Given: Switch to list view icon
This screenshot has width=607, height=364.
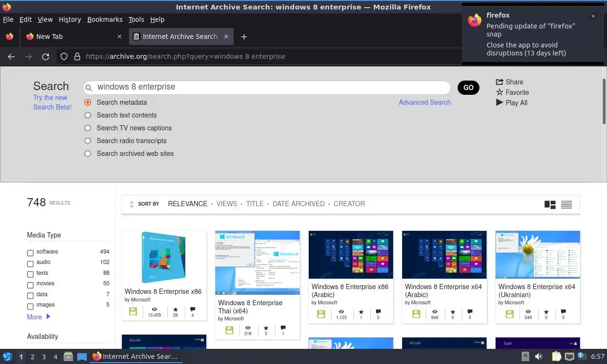Looking at the screenshot, I should pyautogui.click(x=567, y=205).
